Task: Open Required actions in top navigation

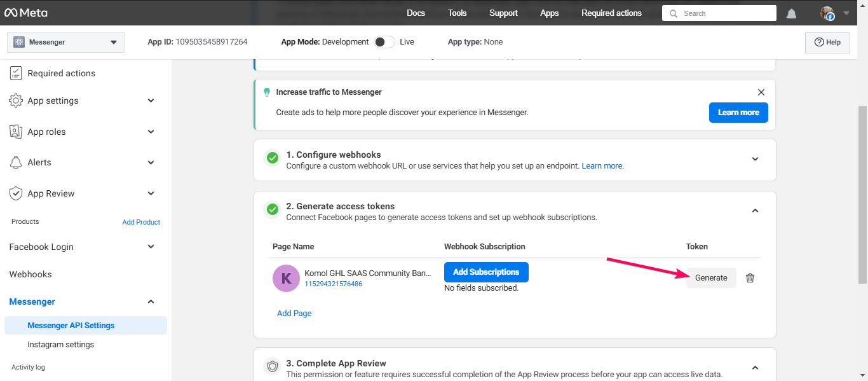Action: click(611, 13)
